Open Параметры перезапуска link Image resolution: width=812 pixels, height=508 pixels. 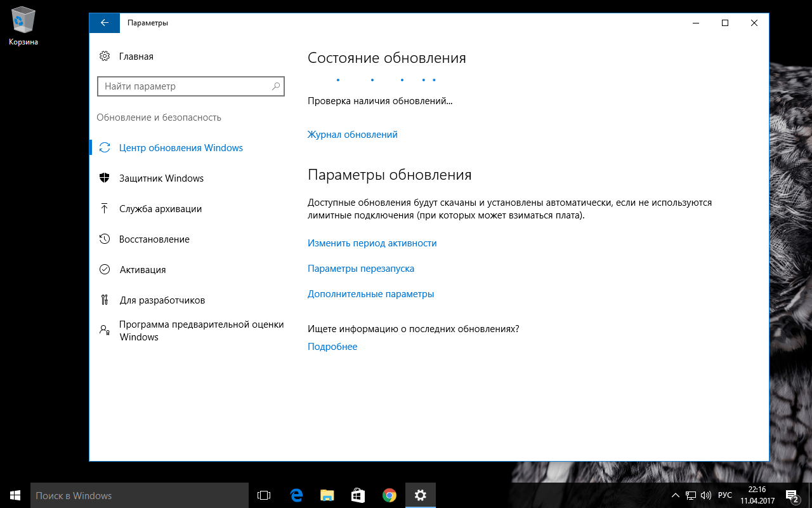point(360,269)
